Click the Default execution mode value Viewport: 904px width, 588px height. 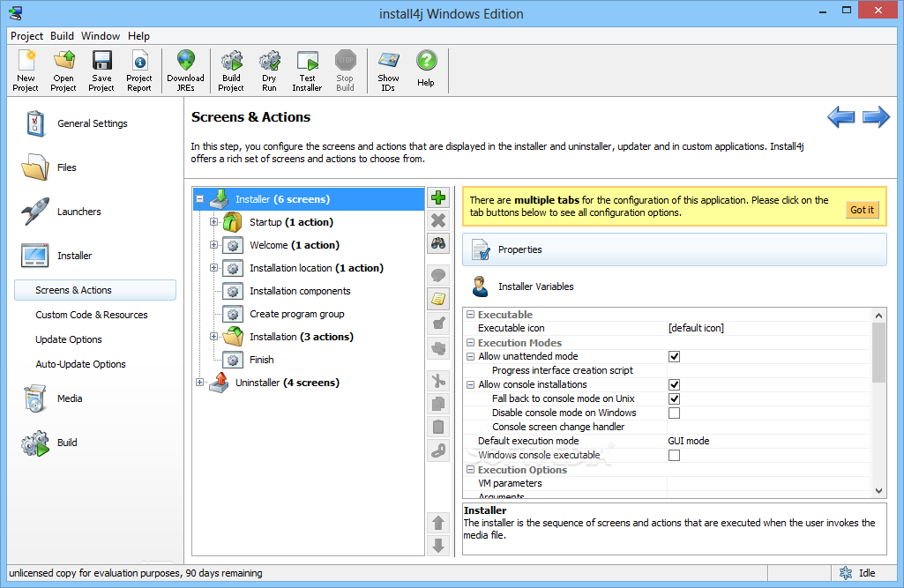pos(768,441)
